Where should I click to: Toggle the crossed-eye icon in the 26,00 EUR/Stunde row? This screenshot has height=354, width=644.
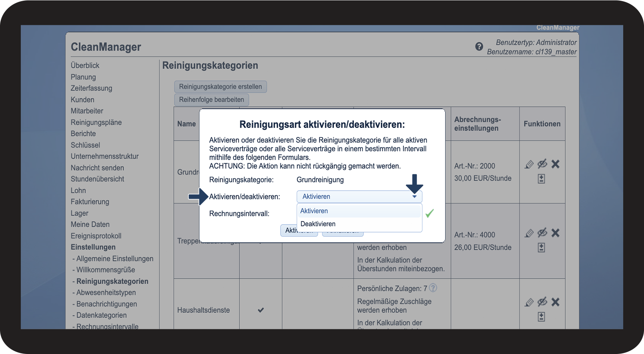542,233
